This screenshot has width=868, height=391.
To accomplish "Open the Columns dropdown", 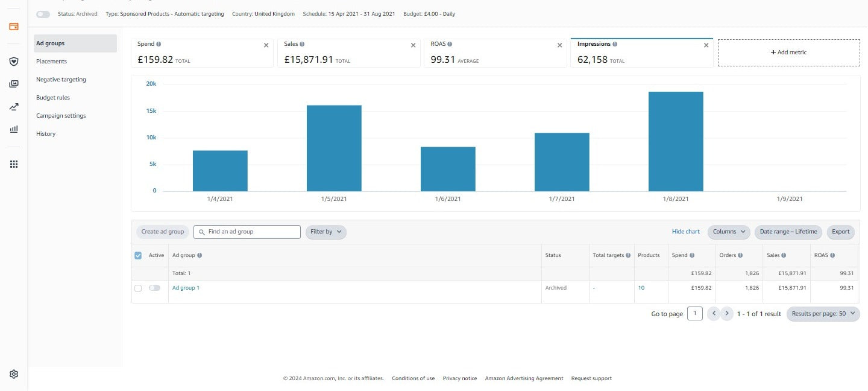I will [729, 232].
